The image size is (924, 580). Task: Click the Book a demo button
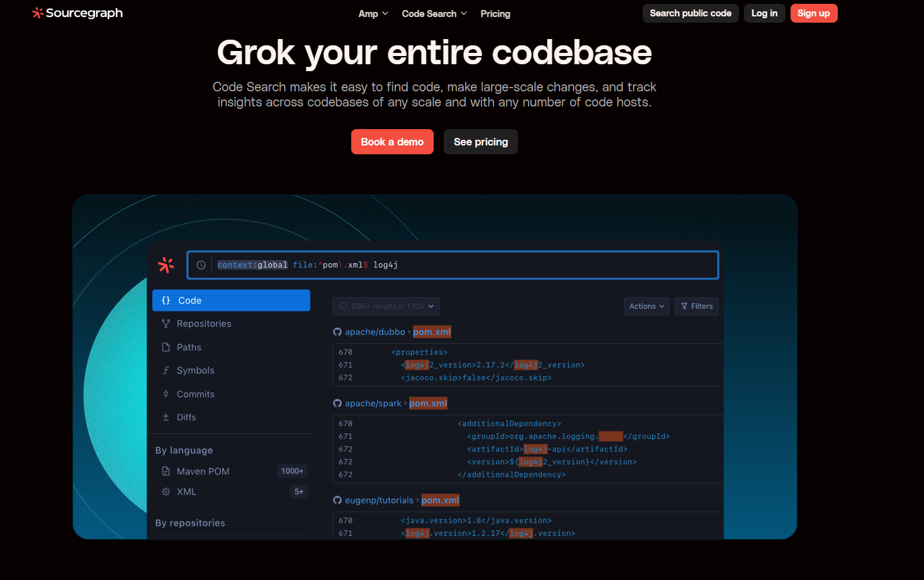[392, 142]
